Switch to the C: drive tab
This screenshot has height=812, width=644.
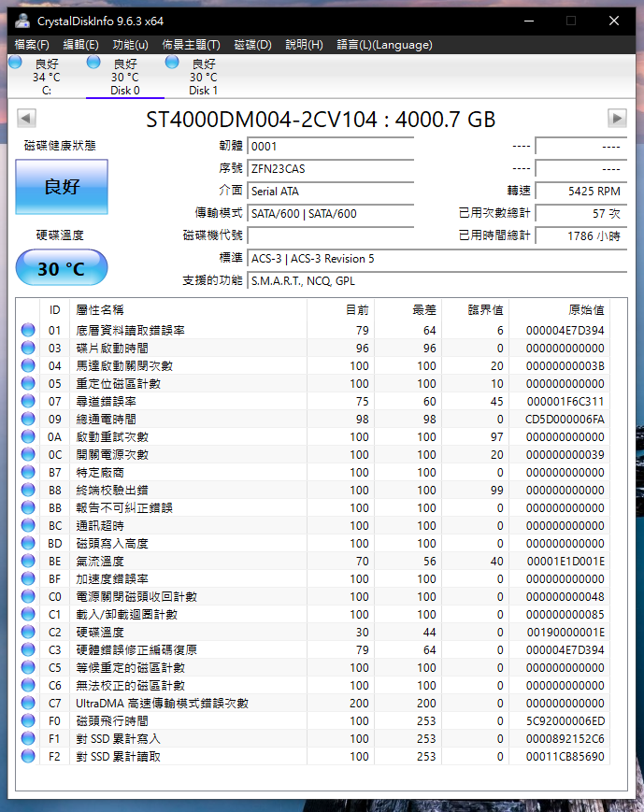pyautogui.click(x=47, y=77)
